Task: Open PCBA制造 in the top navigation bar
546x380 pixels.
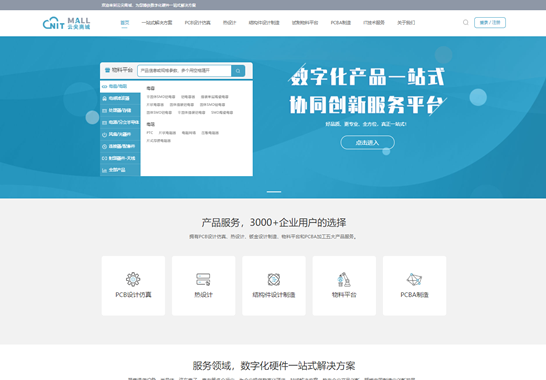Action: pyautogui.click(x=341, y=23)
